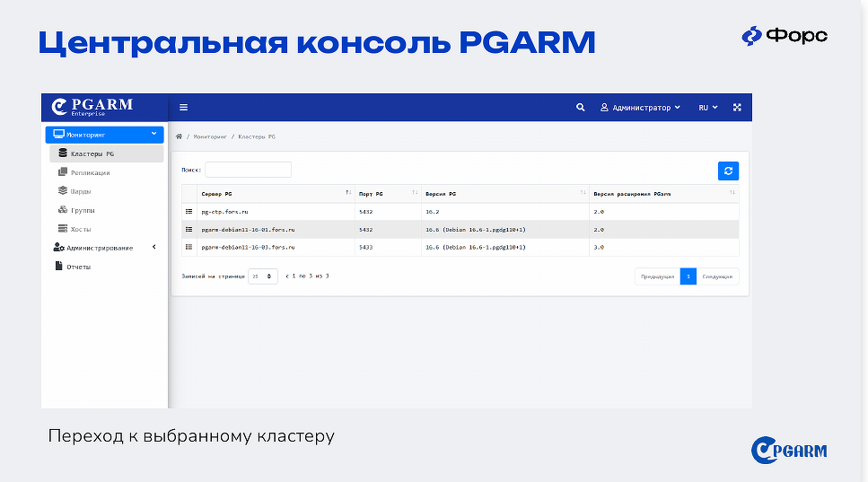Click the Форс logo on slide

[x=785, y=35]
